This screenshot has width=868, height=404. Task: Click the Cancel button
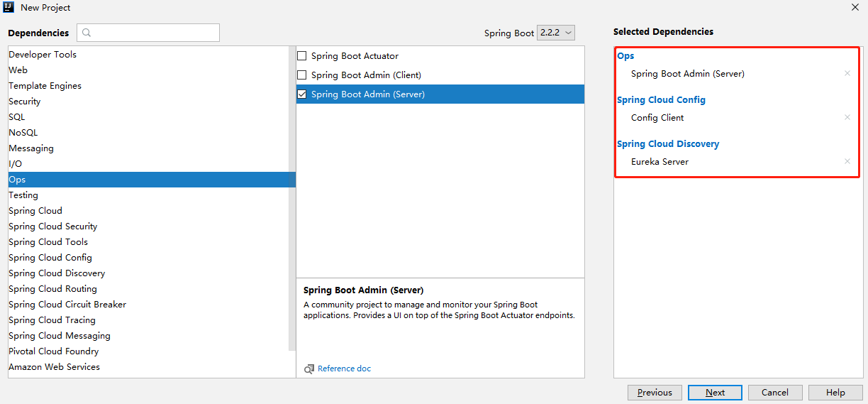click(x=775, y=393)
